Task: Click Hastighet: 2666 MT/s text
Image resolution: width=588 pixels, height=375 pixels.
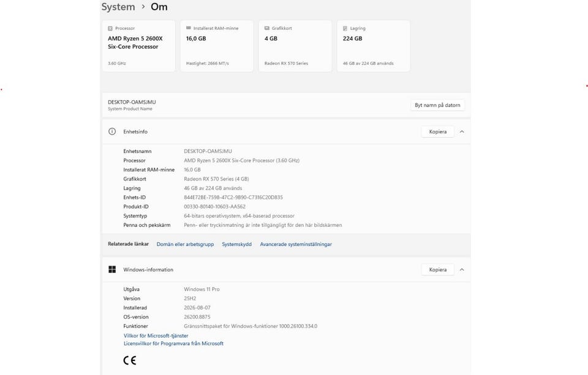Action: (208, 63)
